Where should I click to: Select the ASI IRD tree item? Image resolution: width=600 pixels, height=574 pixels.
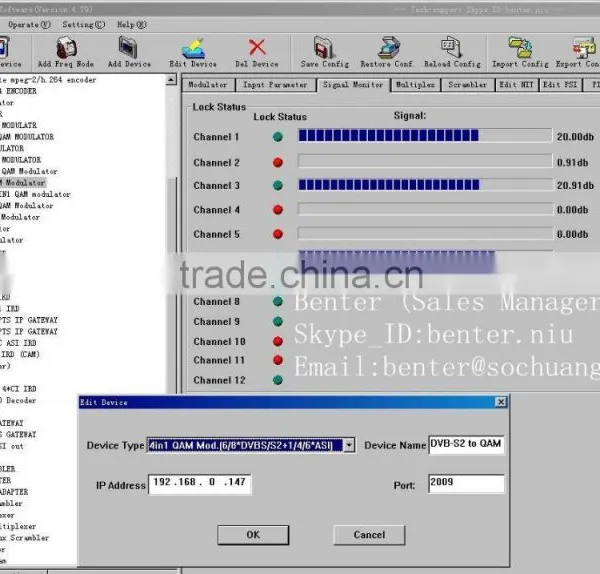[18, 343]
